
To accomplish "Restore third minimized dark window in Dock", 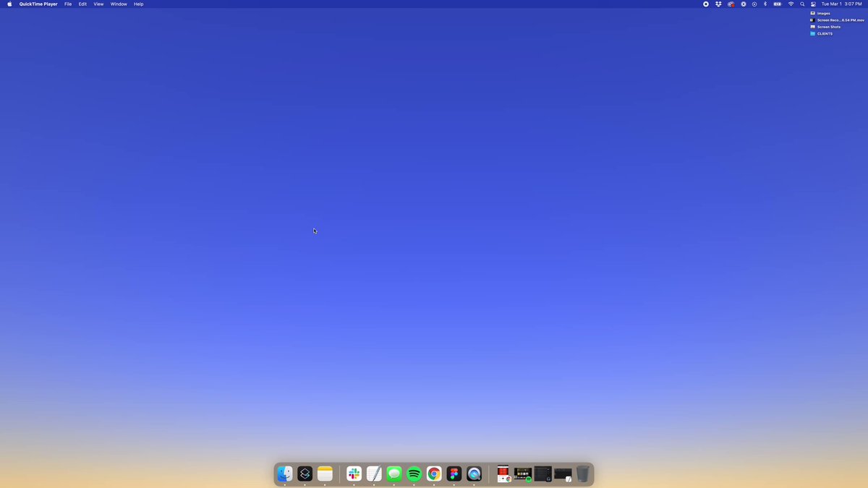I will (x=543, y=474).
